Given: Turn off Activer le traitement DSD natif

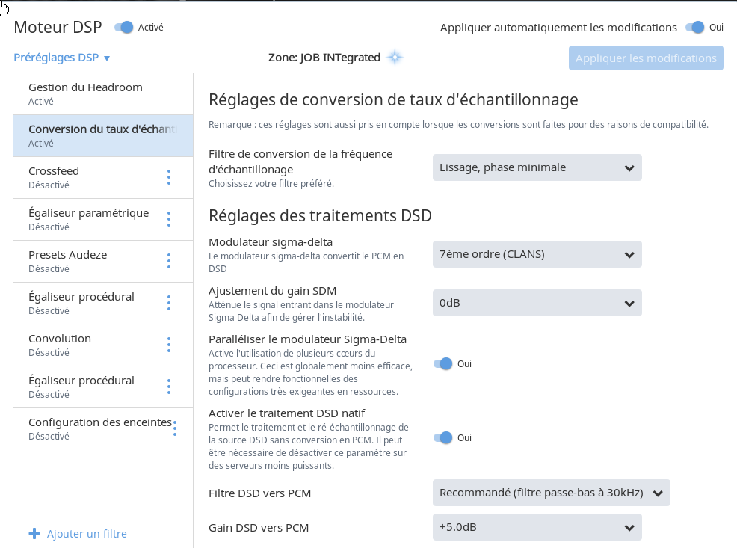Looking at the screenshot, I should point(443,437).
